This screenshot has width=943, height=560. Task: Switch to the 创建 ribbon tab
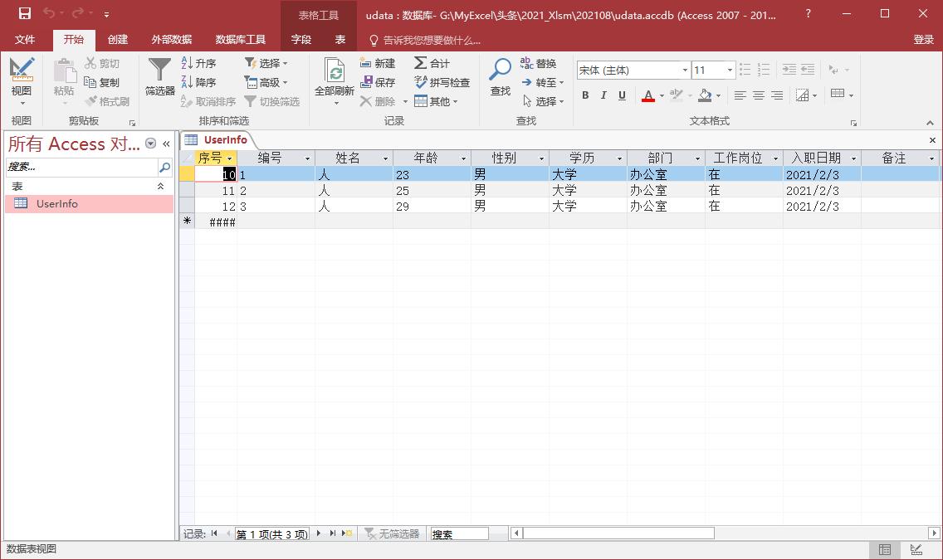point(117,39)
